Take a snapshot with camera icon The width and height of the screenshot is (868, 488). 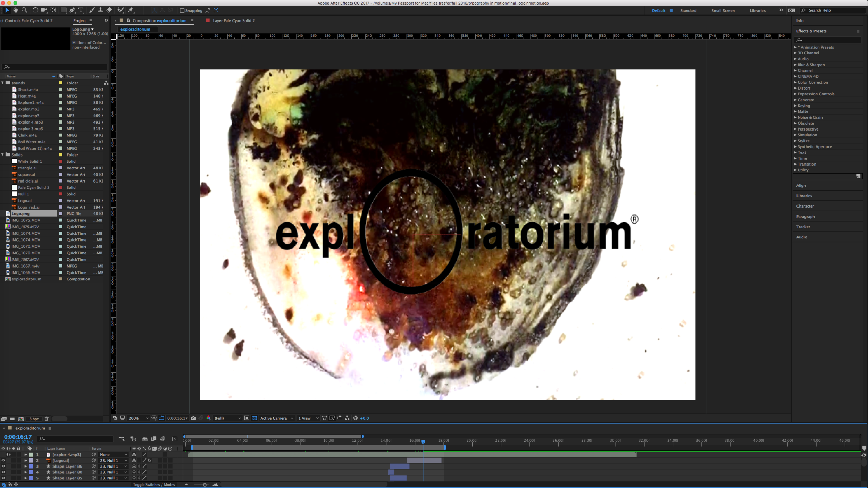[193, 418]
